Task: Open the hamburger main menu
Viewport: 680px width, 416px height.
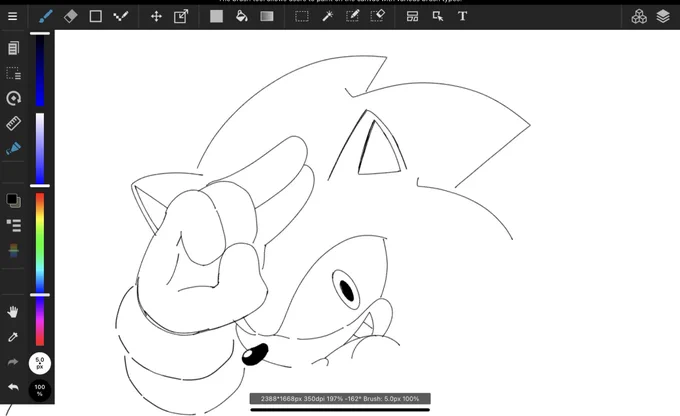Action: pos(13,16)
